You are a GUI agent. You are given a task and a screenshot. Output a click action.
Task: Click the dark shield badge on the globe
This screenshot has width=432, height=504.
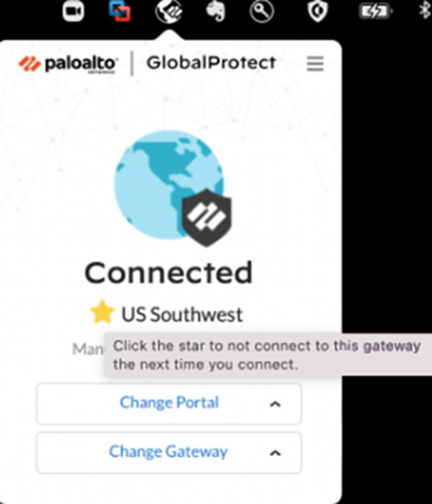point(206,218)
